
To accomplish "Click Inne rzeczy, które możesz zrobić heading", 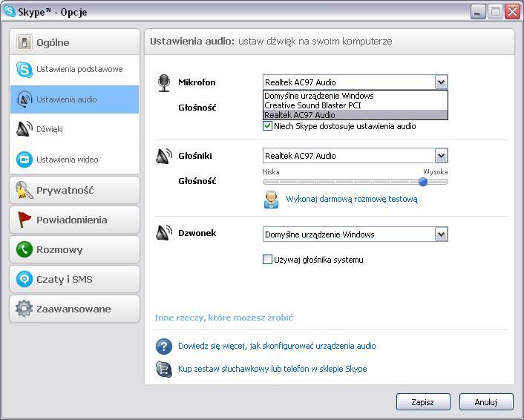I will (223, 318).
